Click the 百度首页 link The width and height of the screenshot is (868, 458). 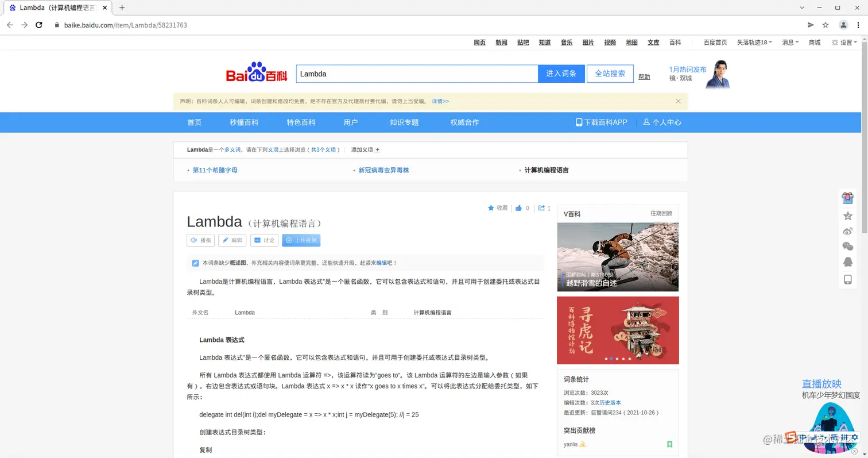pyautogui.click(x=715, y=43)
